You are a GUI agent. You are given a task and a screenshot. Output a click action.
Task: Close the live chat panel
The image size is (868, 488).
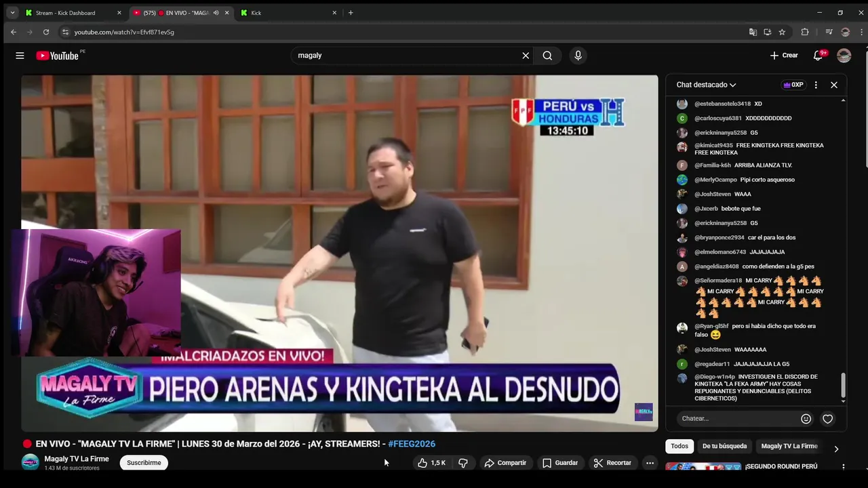(x=834, y=85)
